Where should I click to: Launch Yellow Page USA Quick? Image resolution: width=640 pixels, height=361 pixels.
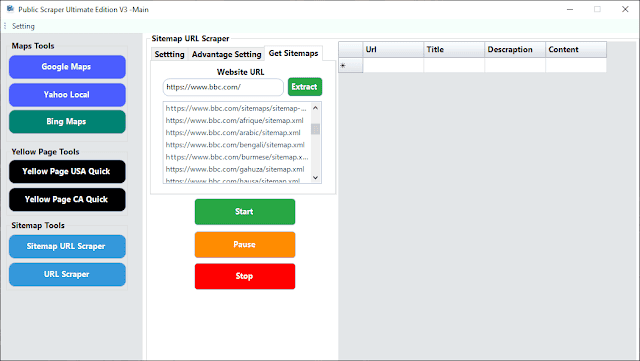67,172
